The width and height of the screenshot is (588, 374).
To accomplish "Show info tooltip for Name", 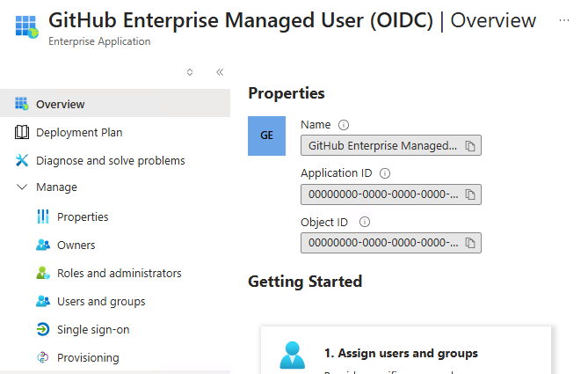I will click(x=344, y=125).
